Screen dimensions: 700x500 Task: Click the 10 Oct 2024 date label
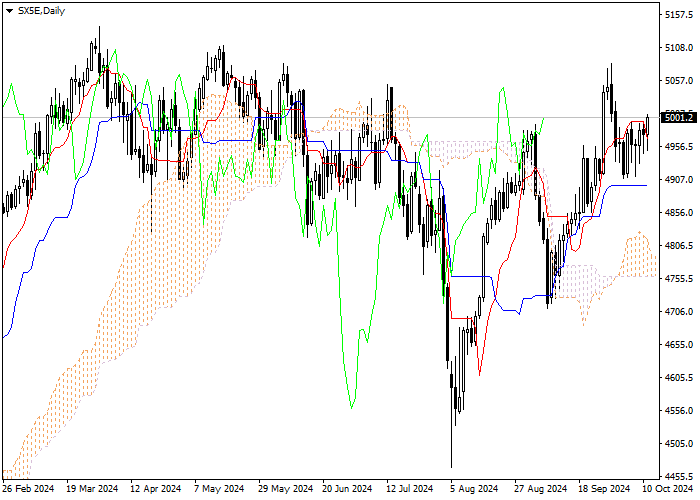click(x=668, y=489)
